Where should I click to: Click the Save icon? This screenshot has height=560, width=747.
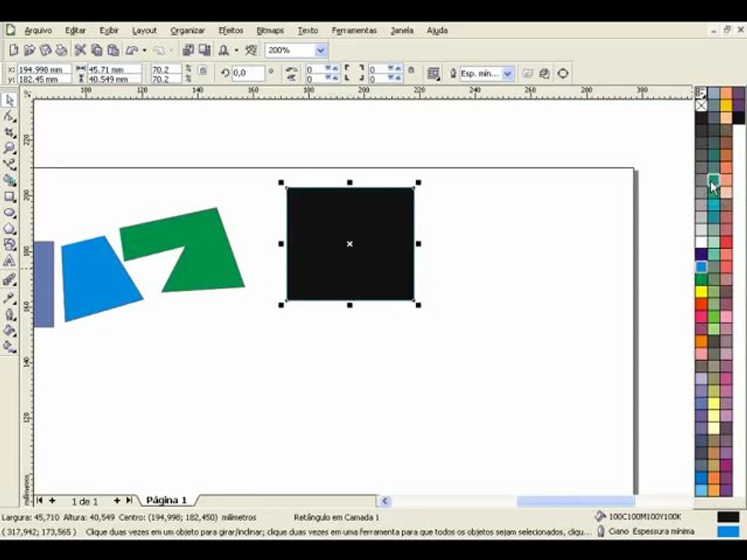point(45,50)
